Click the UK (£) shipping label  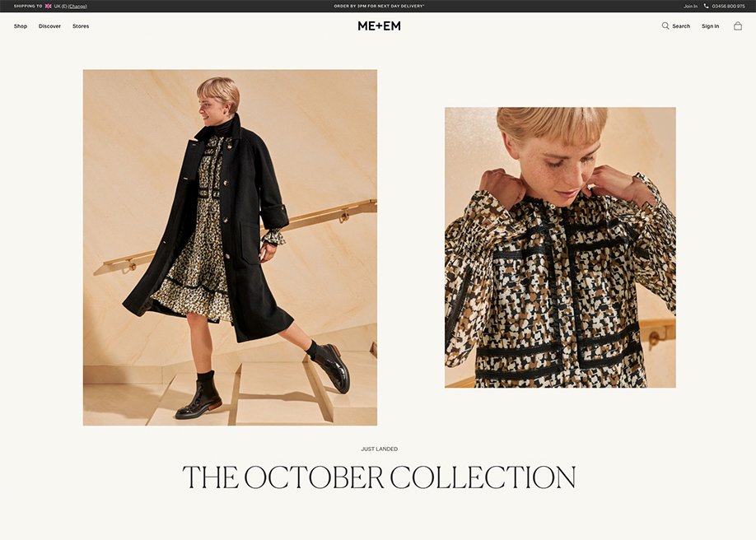pyautogui.click(x=60, y=7)
